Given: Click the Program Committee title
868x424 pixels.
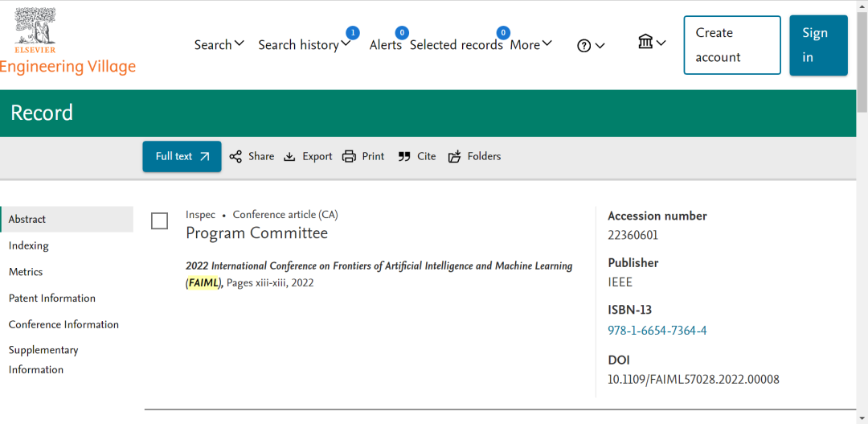Looking at the screenshot, I should click(257, 233).
